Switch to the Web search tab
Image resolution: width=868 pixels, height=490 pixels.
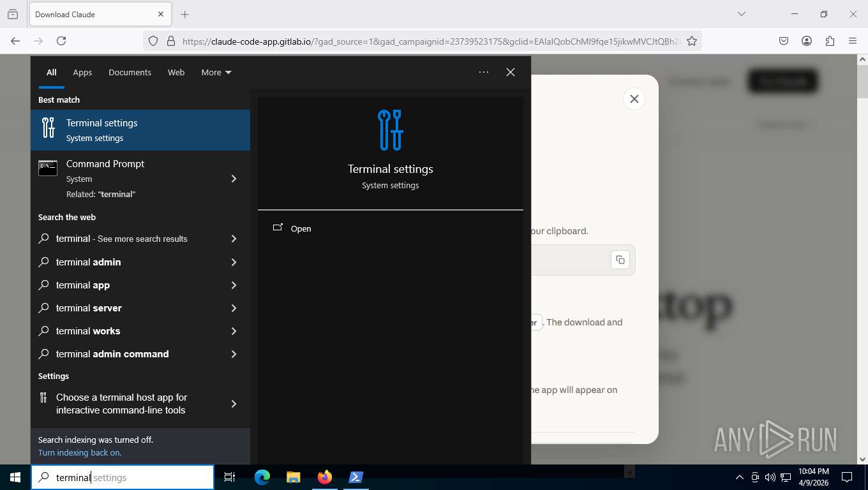(176, 72)
